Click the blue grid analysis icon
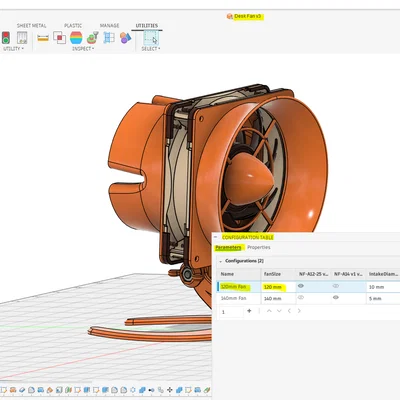Image resolution: width=400 pixels, height=400 pixels. tap(109, 38)
